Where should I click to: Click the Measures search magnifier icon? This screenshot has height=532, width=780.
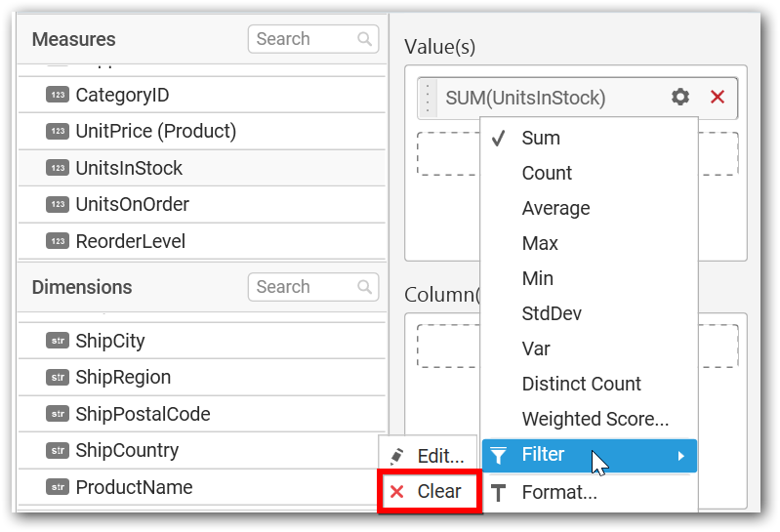(x=365, y=39)
